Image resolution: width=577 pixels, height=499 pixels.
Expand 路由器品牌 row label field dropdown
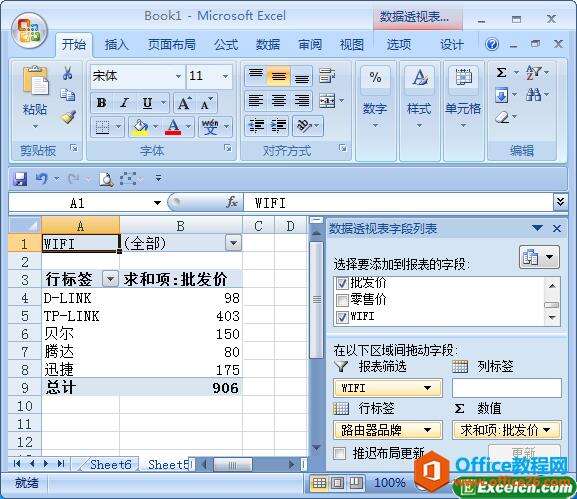[x=427, y=430]
